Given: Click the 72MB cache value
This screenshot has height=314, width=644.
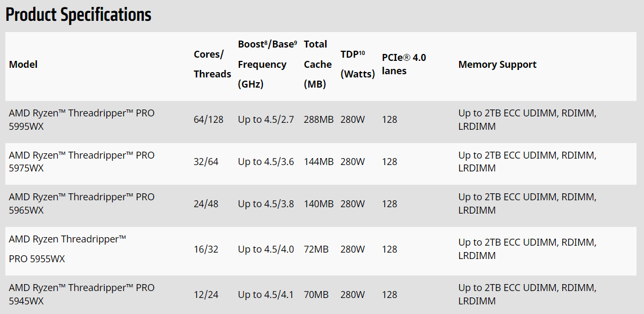Looking at the screenshot, I should tap(316, 249).
